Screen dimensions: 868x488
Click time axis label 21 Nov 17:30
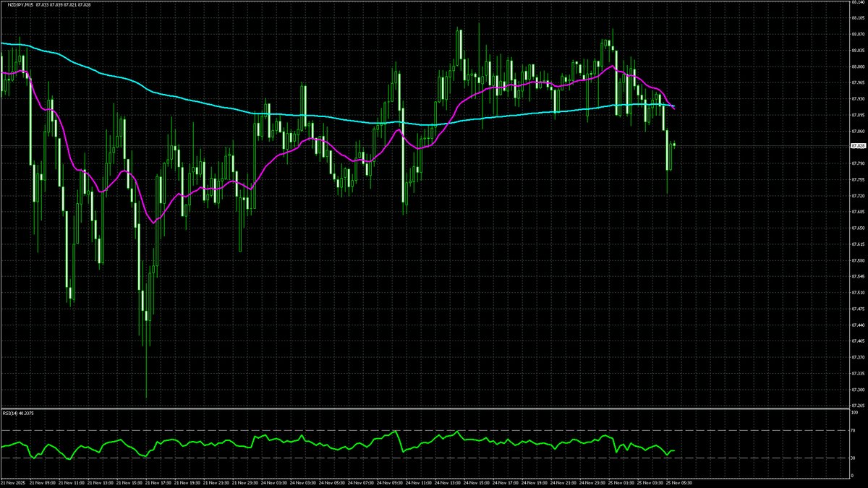[160, 483]
